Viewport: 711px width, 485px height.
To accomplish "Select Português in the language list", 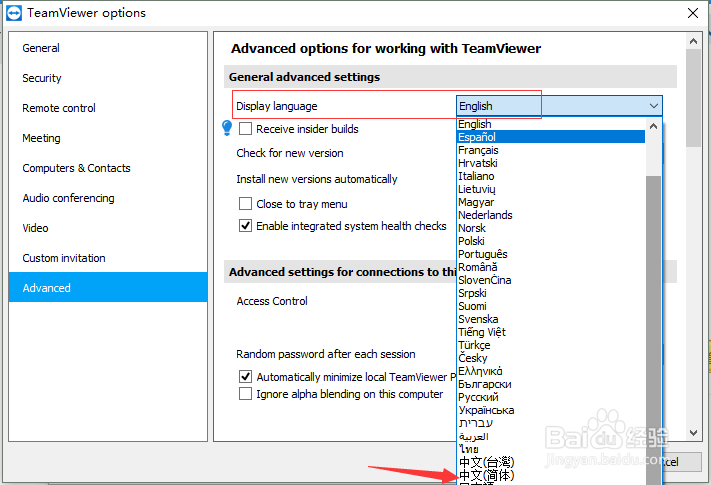I will click(550, 254).
